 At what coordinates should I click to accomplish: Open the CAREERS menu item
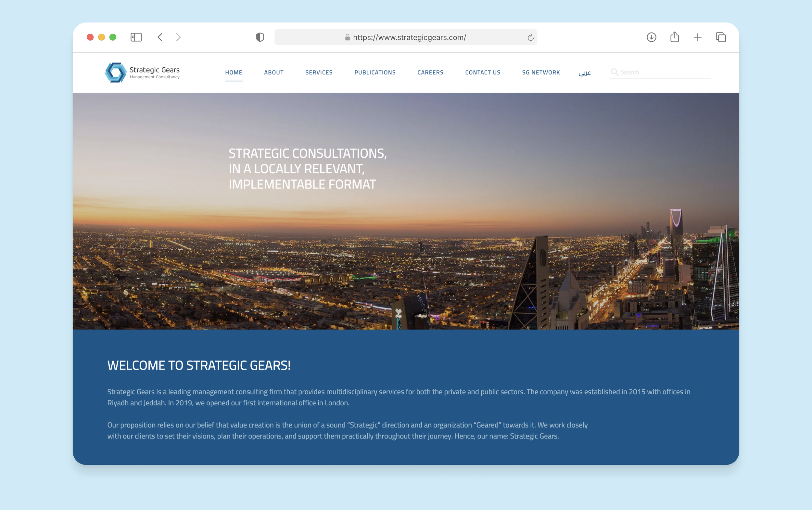(x=430, y=72)
